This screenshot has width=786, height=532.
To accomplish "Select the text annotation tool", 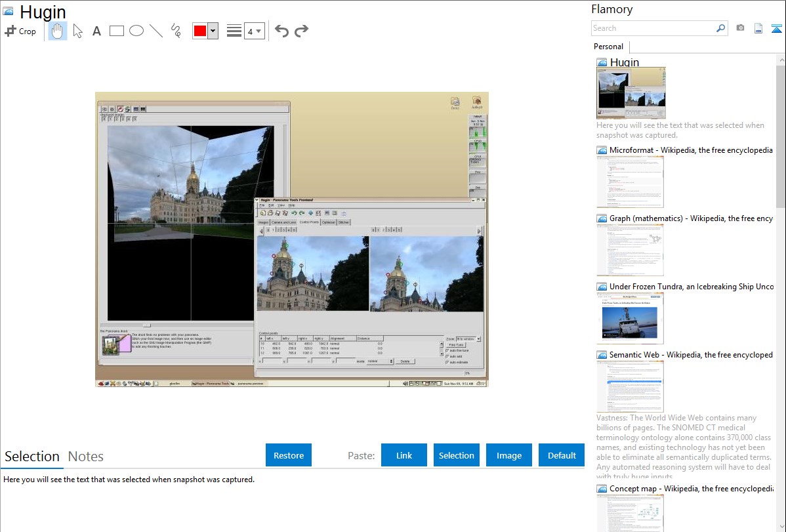I will pyautogui.click(x=96, y=31).
